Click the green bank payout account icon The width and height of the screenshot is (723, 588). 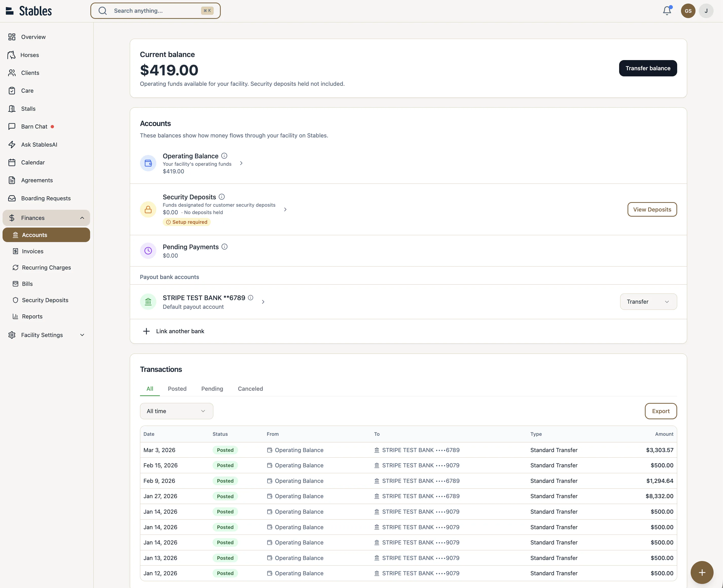(x=148, y=302)
